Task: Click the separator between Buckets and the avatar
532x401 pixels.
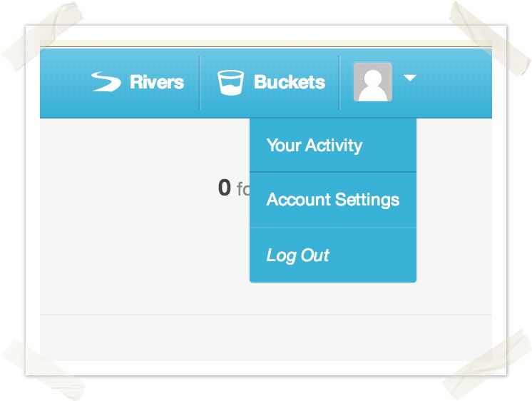Action: (x=339, y=82)
